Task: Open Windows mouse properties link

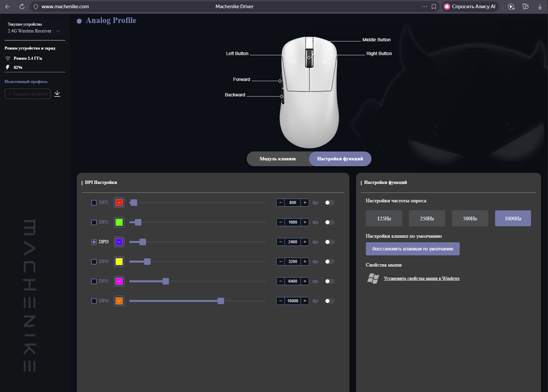Action: pos(422,278)
